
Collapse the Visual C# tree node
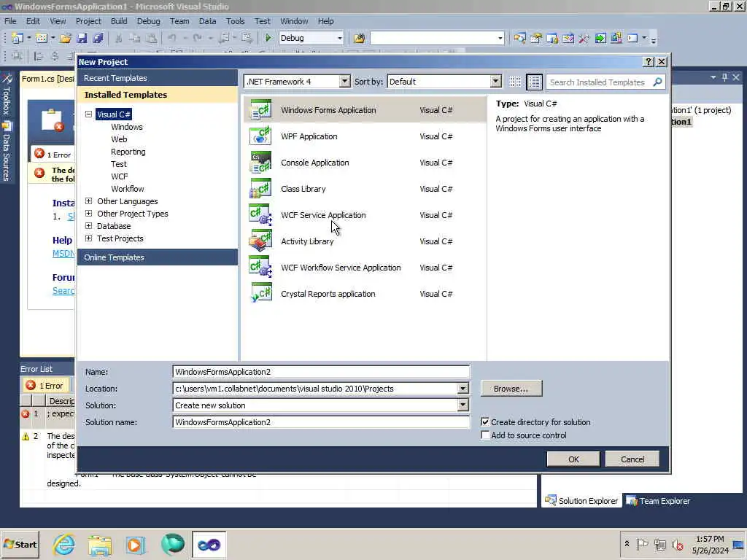(88, 114)
